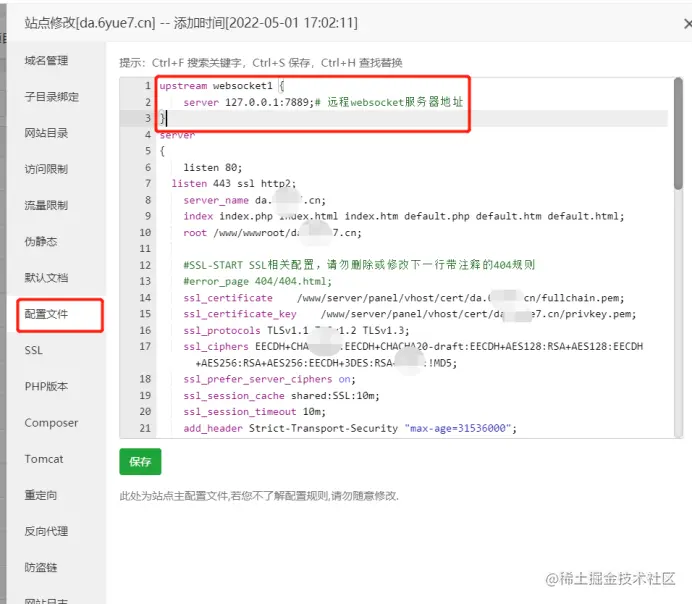Click the 'root /www/wwwroot' line
Viewport: 693px width, 604px height.
click(x=272, y=233)
